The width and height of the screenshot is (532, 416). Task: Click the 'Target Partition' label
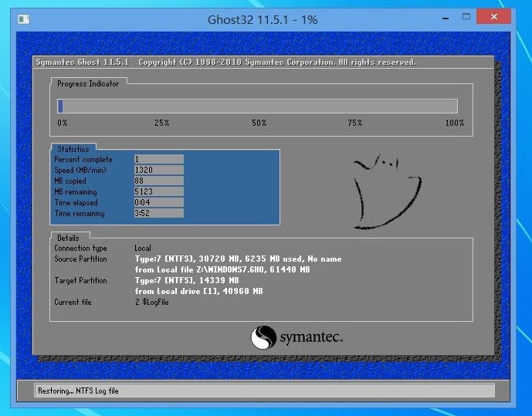80,280
